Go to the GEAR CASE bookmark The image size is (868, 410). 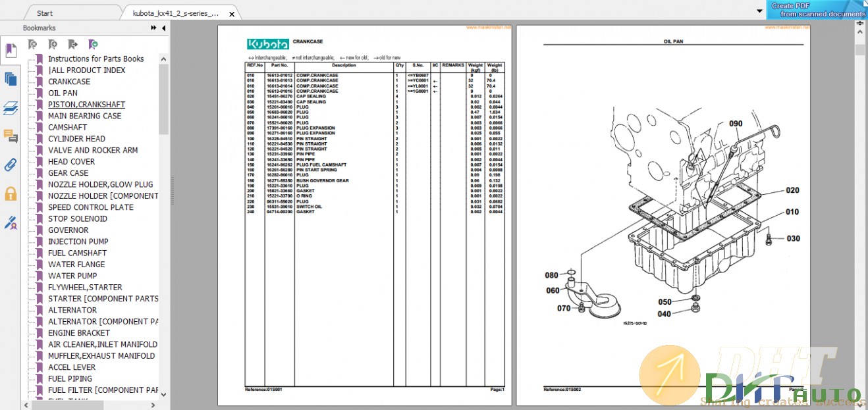[x=68, y=173]
